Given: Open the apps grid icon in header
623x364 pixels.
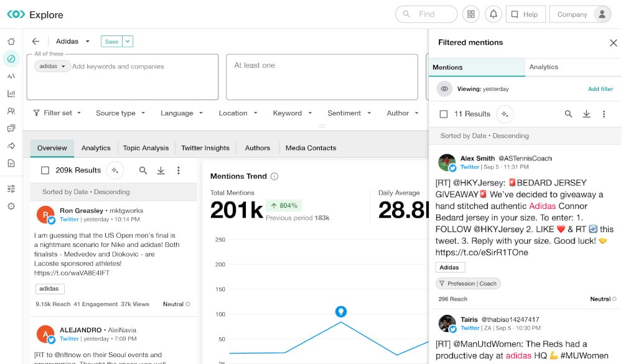Looking at the screenshot, I should tap(471, 14).
